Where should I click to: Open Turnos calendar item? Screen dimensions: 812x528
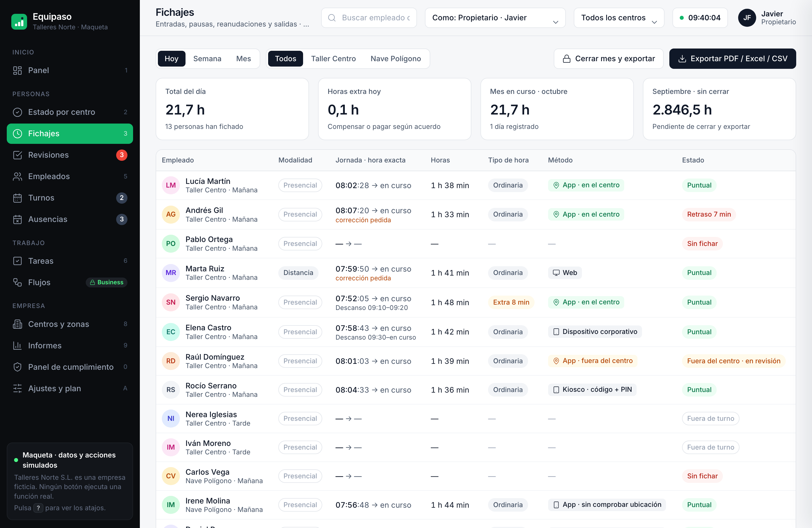(x=70, y=198)
